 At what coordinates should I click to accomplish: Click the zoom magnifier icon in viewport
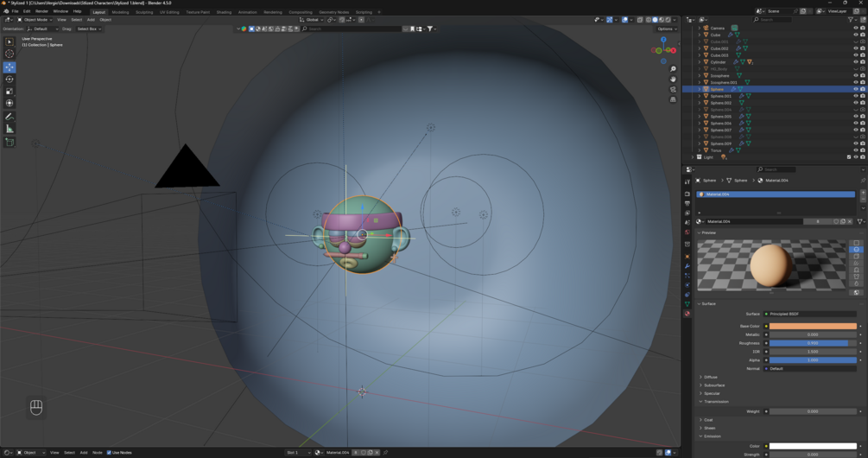(673, 68)
